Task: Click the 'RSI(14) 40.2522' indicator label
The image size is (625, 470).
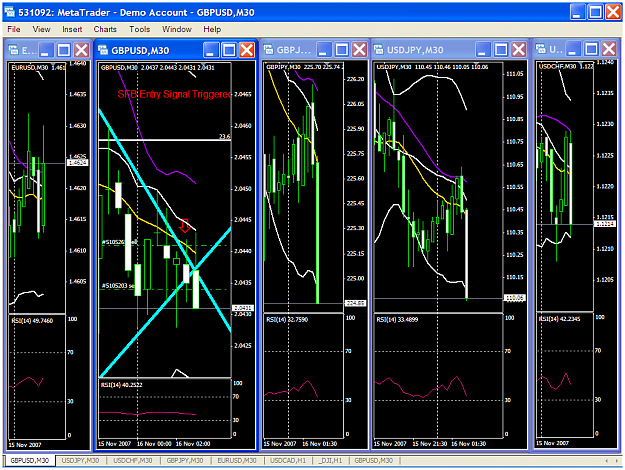Action: [122, 385]
